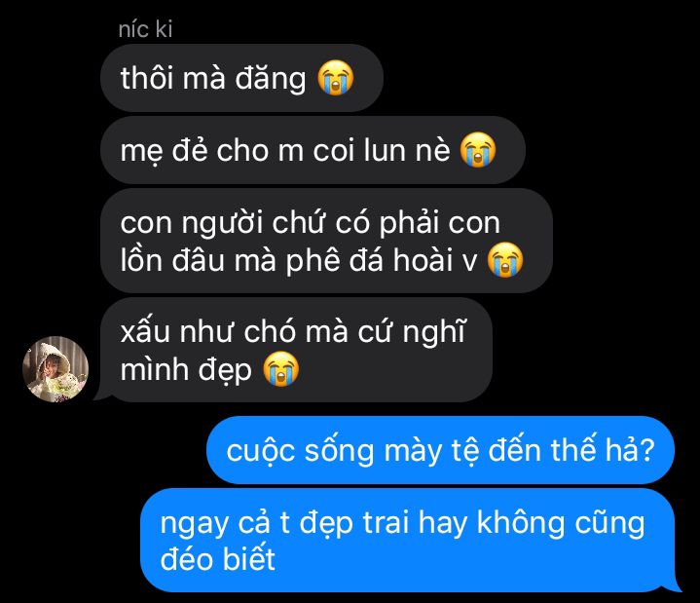Click the crying emoji after "hoài v"
This screenshot has height=603, width=700.
tap(505, 259)
